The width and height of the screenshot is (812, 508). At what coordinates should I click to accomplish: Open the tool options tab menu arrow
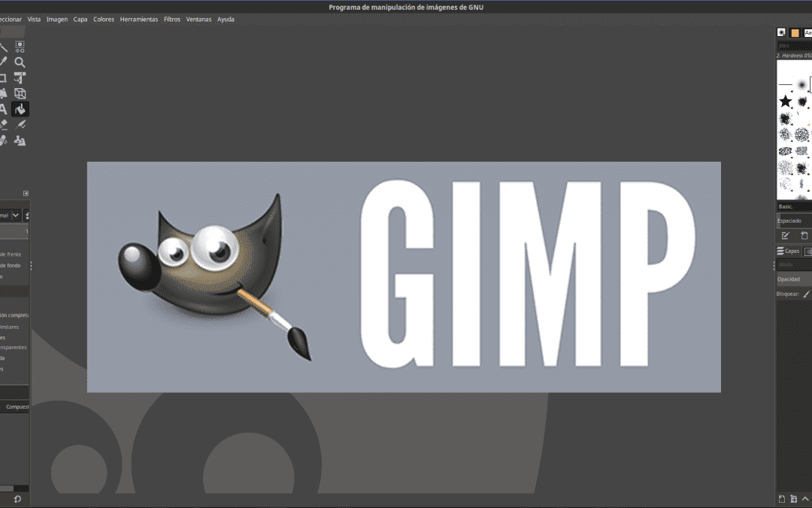click(x=26, y=193)
